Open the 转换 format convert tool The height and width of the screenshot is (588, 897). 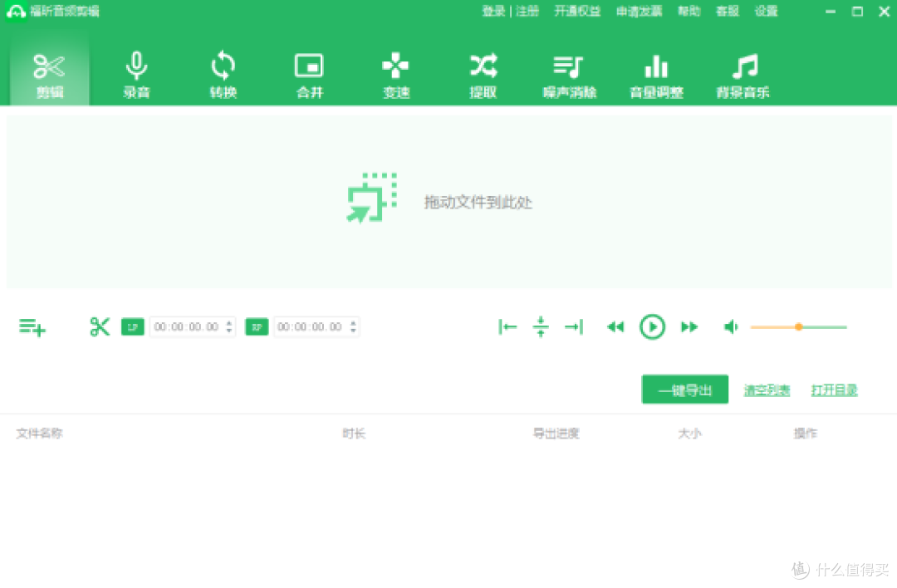click(223, 75)
